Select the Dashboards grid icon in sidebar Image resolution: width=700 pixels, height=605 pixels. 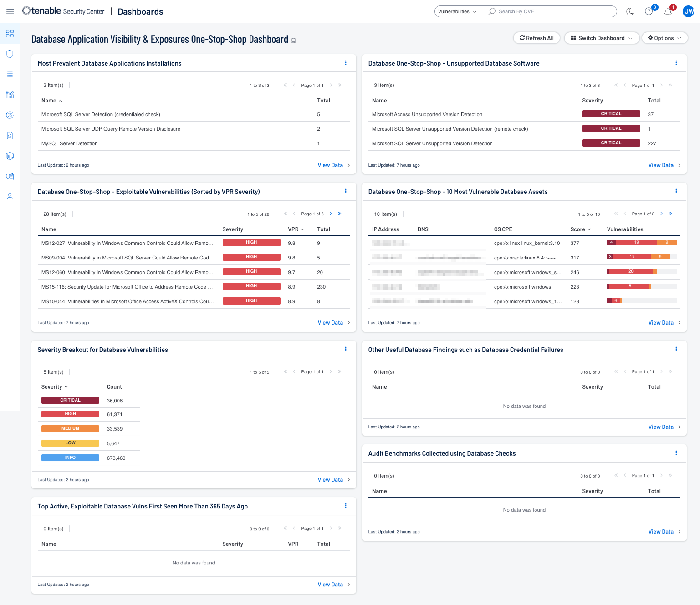click(x=10, y=33)
